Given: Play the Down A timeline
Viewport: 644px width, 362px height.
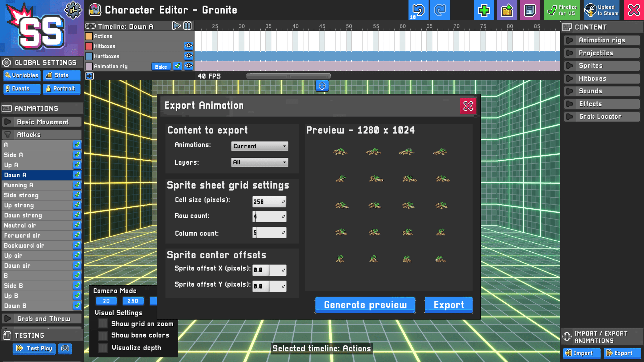Looking at the screenshot, I should point(176,26).
